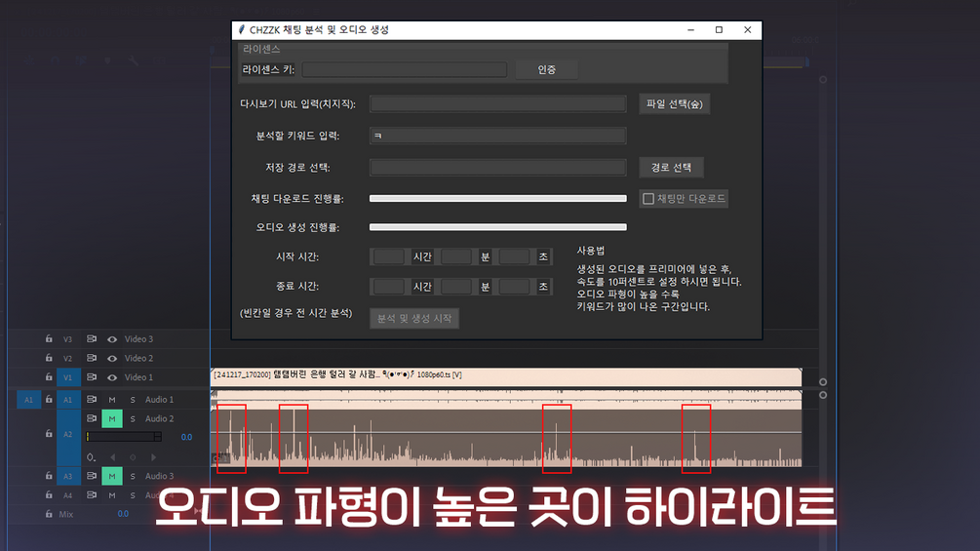
Task: Click the 다시보기 URL input field
Action: pyautogui.click(x=498, y=103)
